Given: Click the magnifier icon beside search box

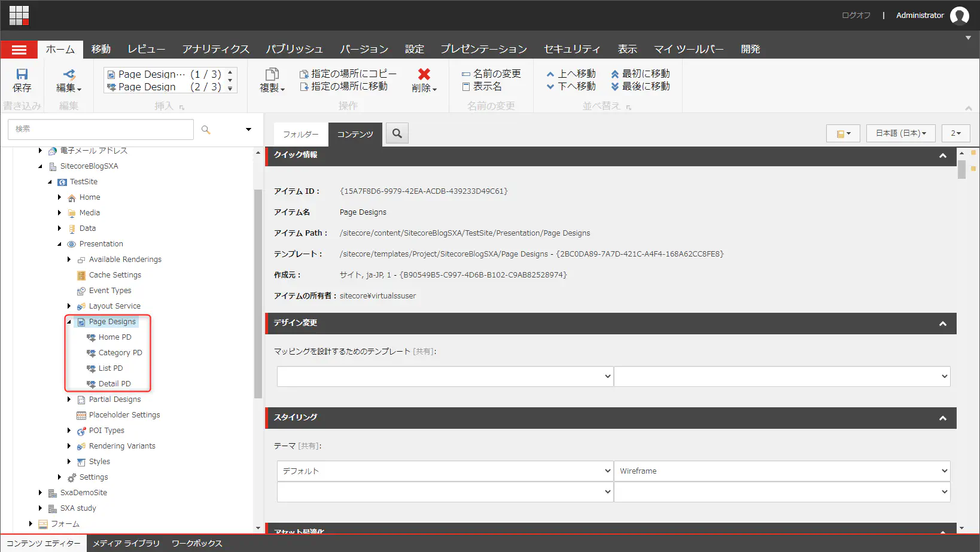Looking at the screenshot, I should (206, 129).
